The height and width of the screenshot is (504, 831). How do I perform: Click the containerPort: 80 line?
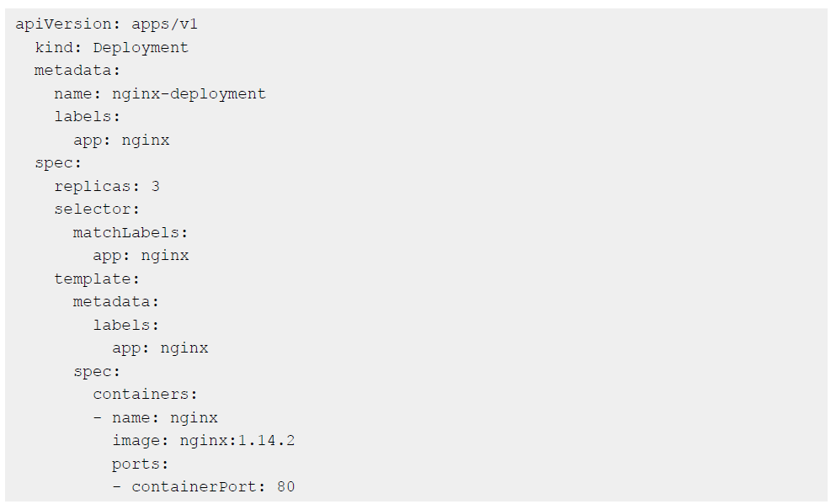pos(212,486)
